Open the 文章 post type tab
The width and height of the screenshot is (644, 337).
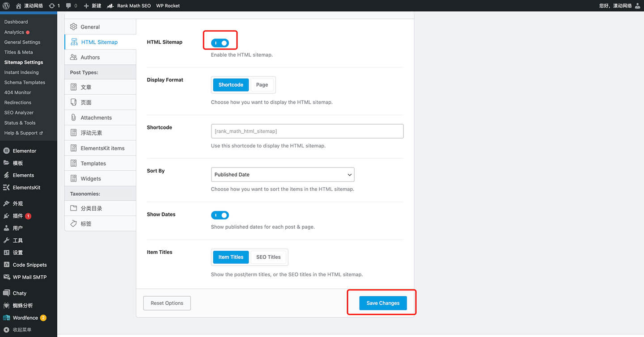coord(100,87)
